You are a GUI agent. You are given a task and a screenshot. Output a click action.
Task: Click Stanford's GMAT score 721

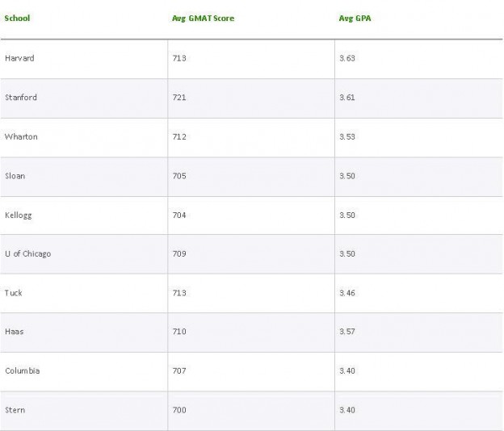(x=179, y=98)
